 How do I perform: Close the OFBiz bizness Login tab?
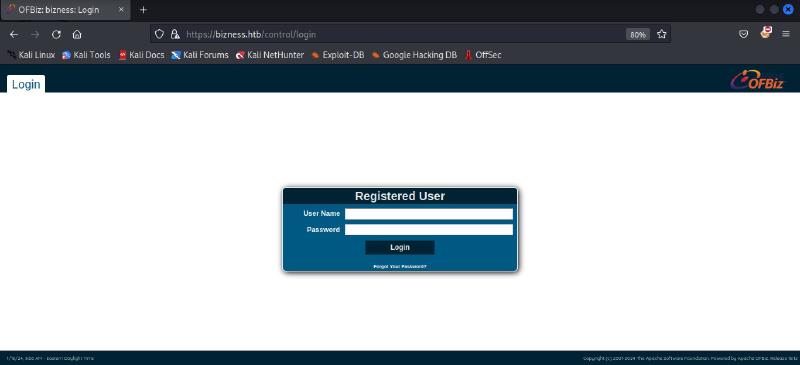pos(121,10)
